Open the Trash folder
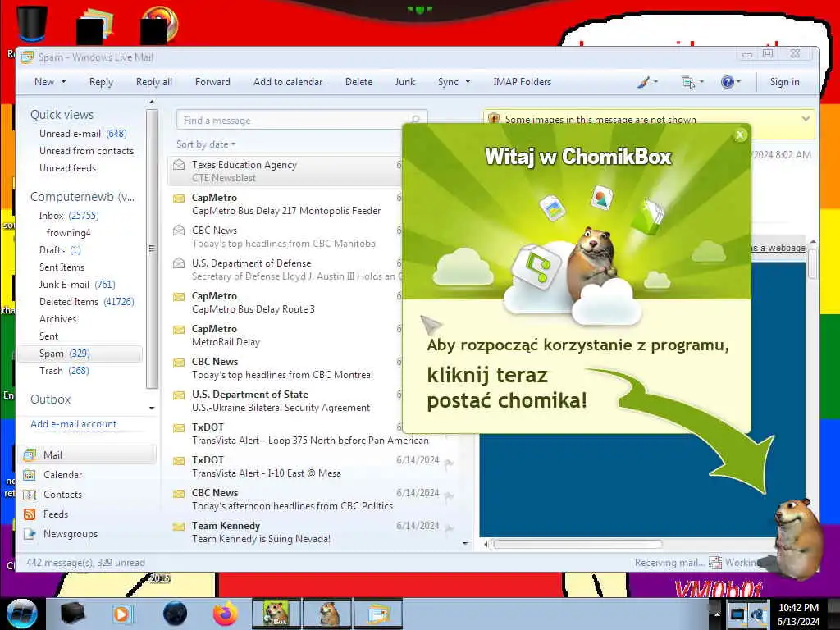Screen dimensions: 840x630 pos(64,371)
